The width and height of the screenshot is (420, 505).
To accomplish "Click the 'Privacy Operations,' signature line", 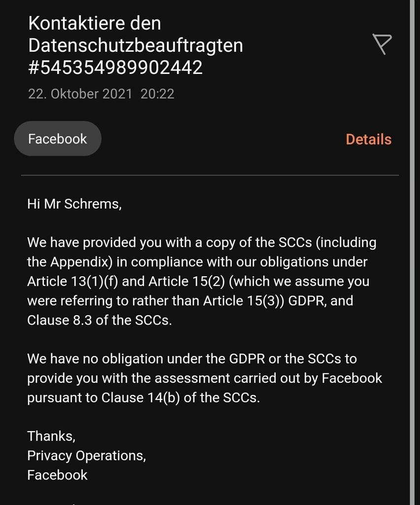I will tap(86, 455).
